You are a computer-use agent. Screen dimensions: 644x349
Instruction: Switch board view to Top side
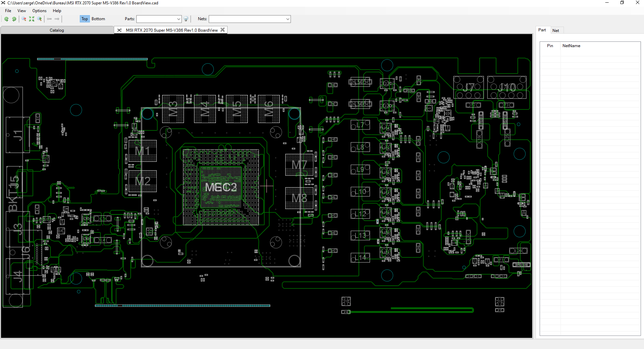click(84, 19)
